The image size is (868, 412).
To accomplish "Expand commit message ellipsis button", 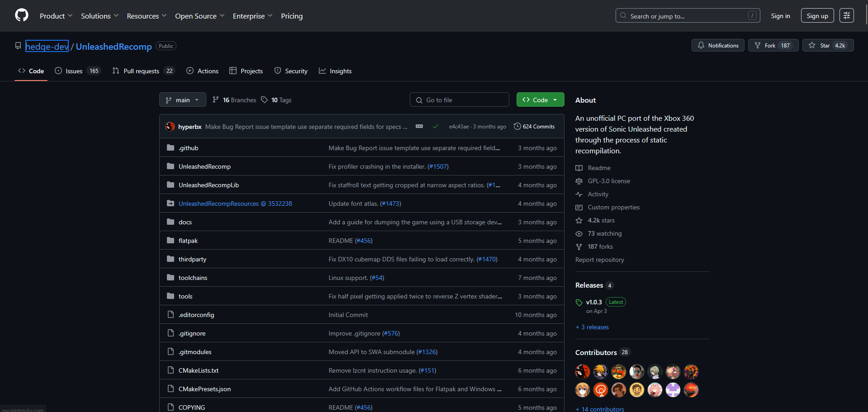I will point(419,126).
